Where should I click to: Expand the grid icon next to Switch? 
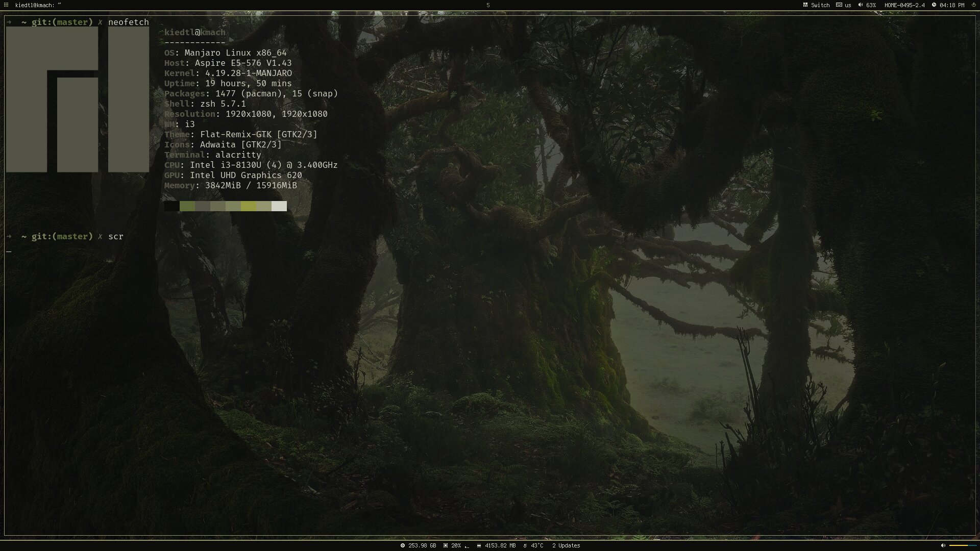[805, 5]
